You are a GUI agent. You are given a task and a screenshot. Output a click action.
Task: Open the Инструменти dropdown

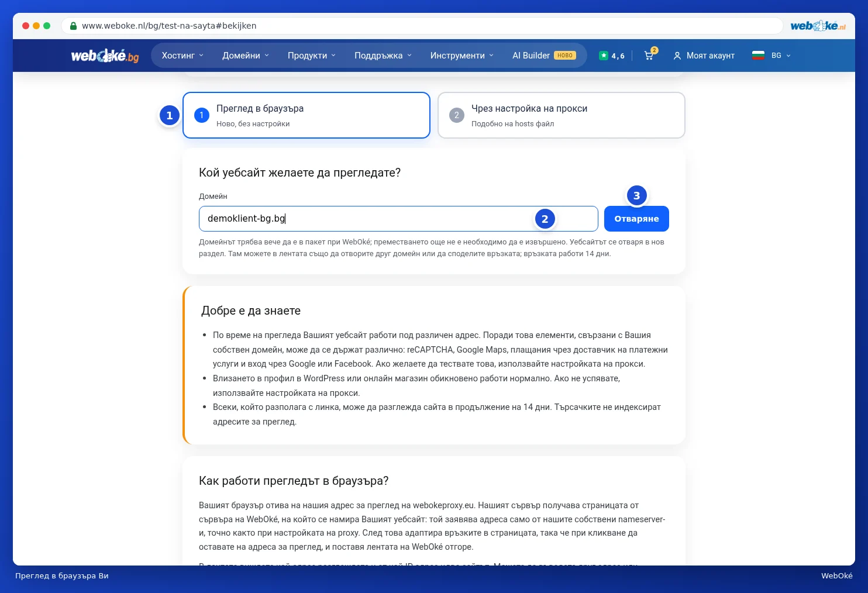[462, 56]
